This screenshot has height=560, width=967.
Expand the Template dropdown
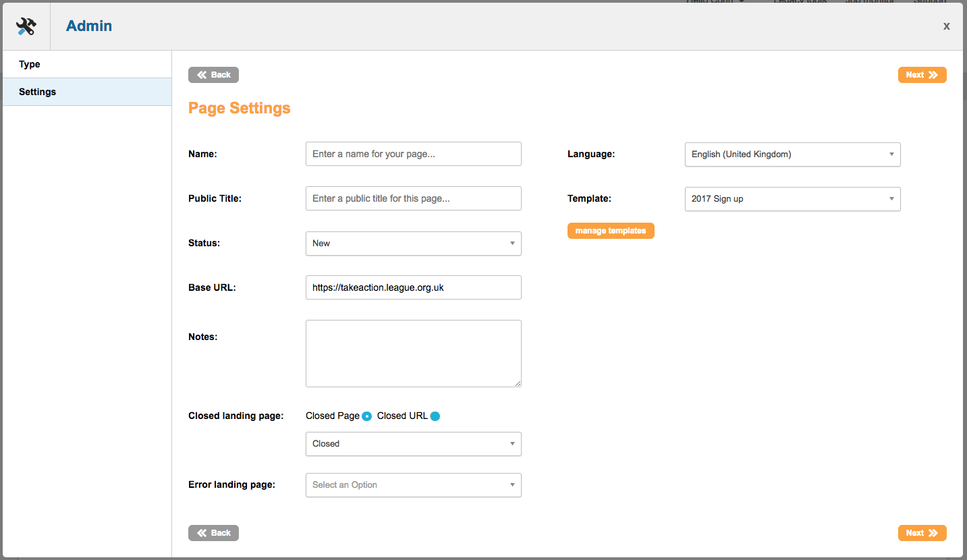pos(792,199)
